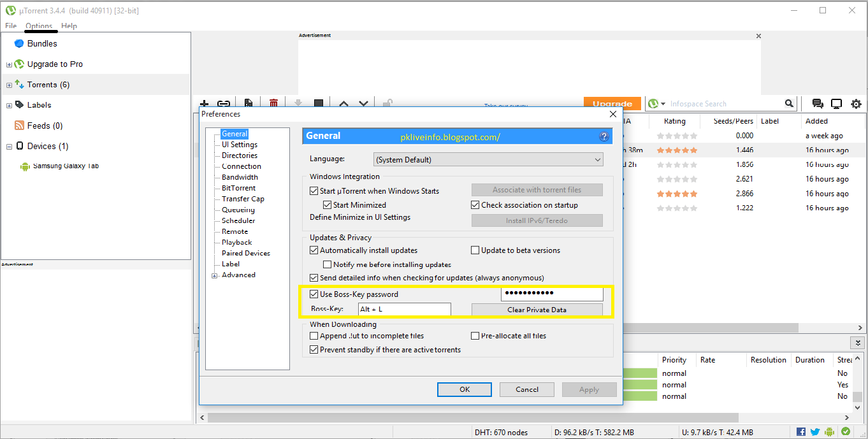The height and width of the screenshot is (439, 868).
Task: Click the Twitter bird icon in status bar
Action: pos(815,432)
